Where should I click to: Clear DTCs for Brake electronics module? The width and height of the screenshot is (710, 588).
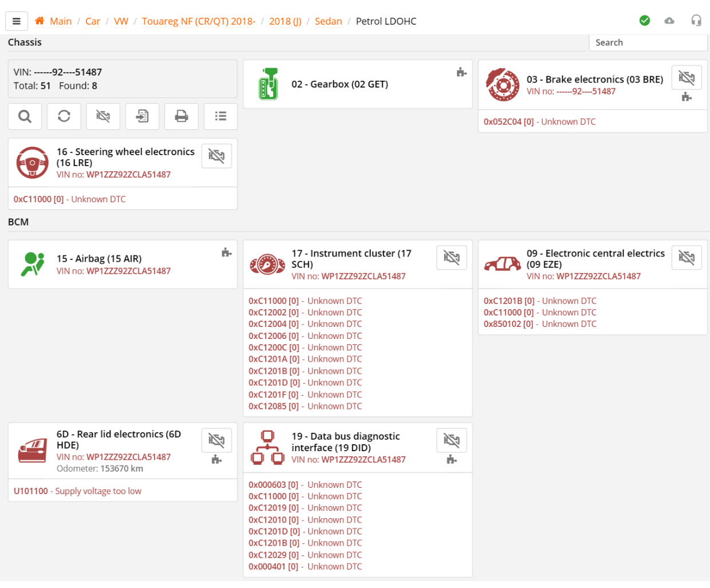coord(687,77)
